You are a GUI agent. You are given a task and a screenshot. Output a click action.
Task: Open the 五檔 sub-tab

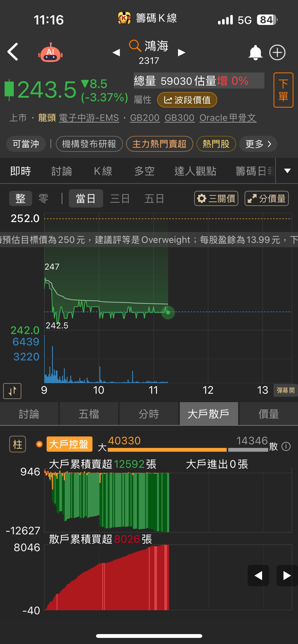click(x=89, y=414)
